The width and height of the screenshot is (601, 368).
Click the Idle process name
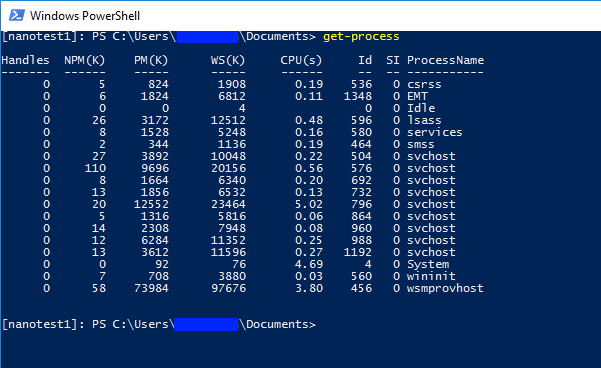coord(421,108)
